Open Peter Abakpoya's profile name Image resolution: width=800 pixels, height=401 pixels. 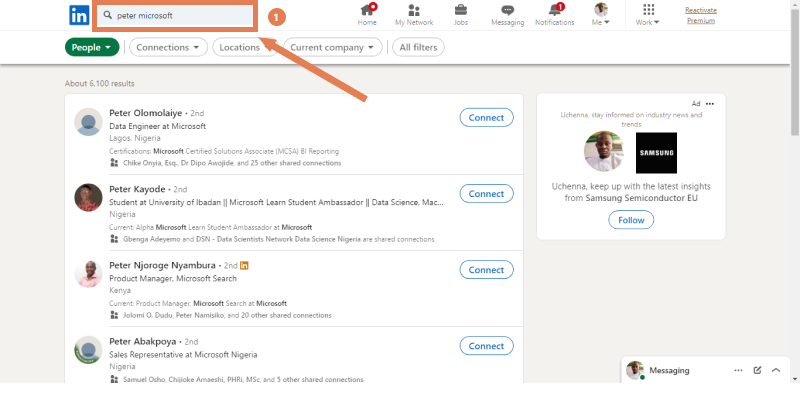pos(143,341)
